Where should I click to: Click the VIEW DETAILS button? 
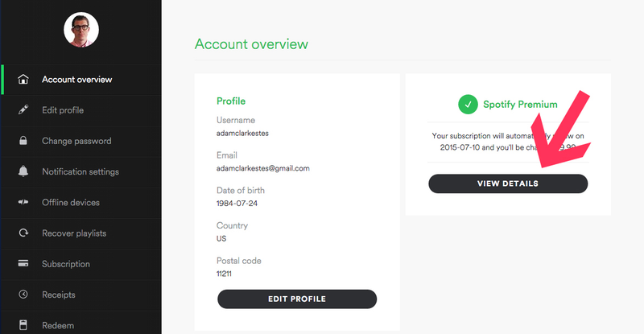click(508, 183)
